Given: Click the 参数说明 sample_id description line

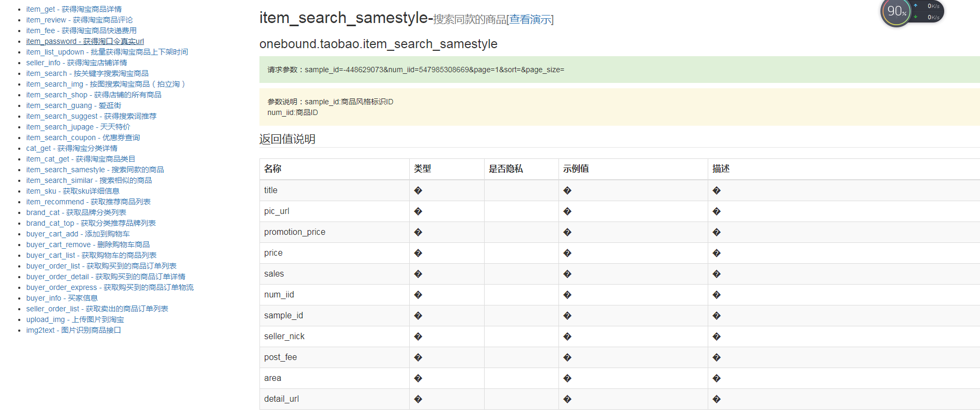Looking at the screenshot, I should [330, 102].
